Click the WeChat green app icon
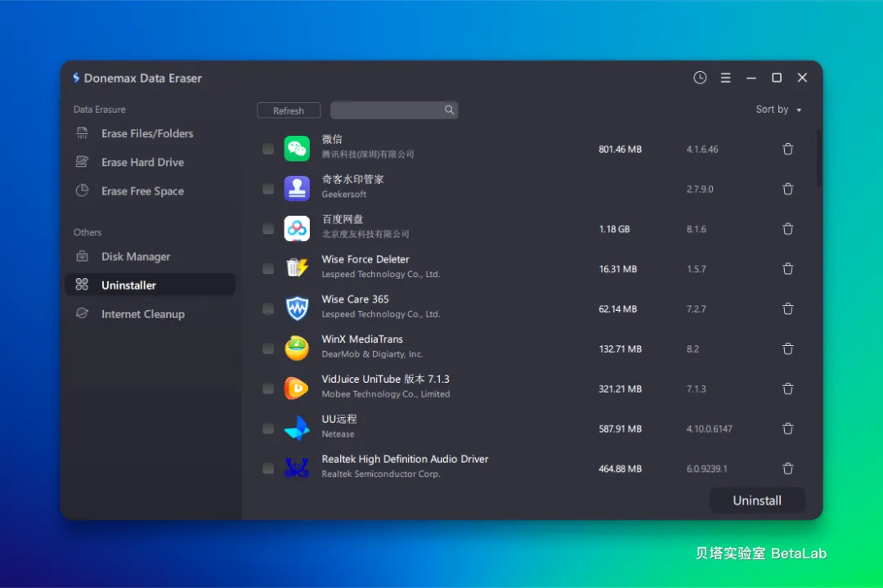883x588 pixels. tap(297, 149)
